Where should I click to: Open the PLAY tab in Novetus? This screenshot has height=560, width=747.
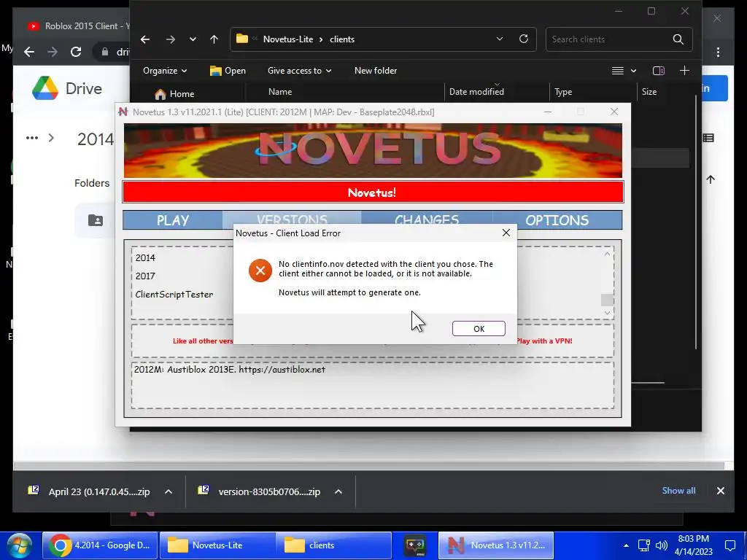coord(173,220)
